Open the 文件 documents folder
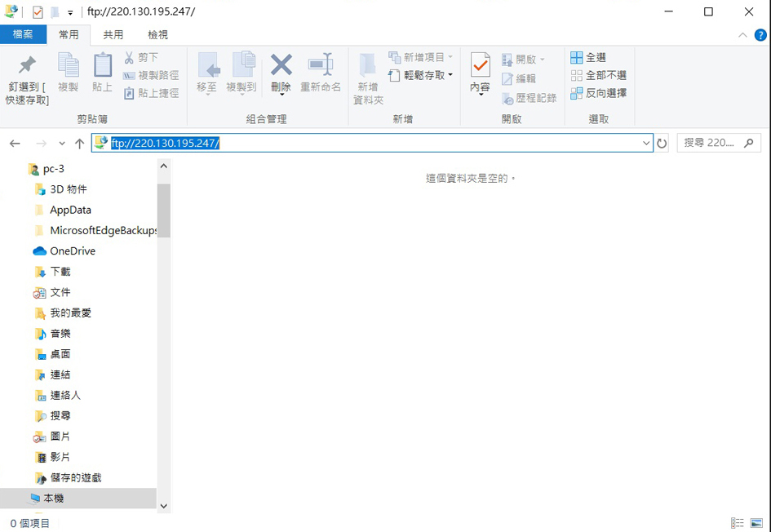 click(52, 293)
